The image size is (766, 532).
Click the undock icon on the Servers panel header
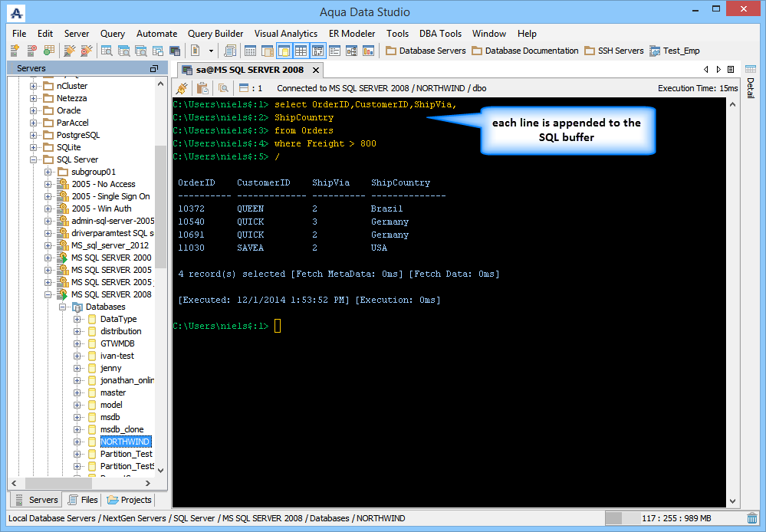click(x=154, y=69)
